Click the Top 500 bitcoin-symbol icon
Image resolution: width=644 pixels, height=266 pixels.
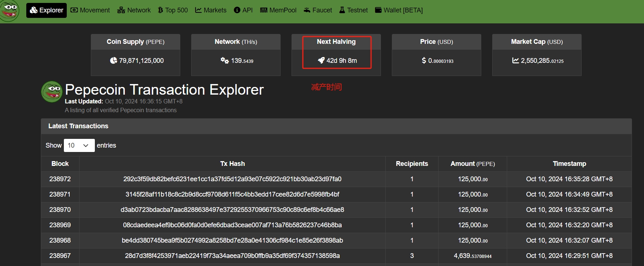click(x=160, y=10)
